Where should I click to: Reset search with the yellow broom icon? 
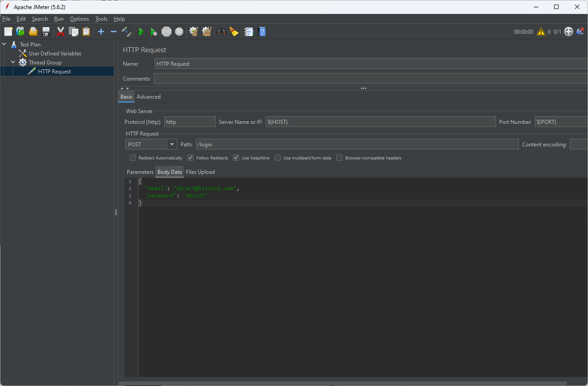234,32
